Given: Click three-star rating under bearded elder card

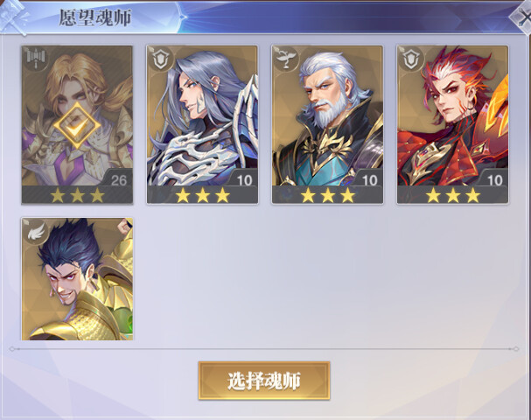Looking at the screenshot, I should (327, 195).
